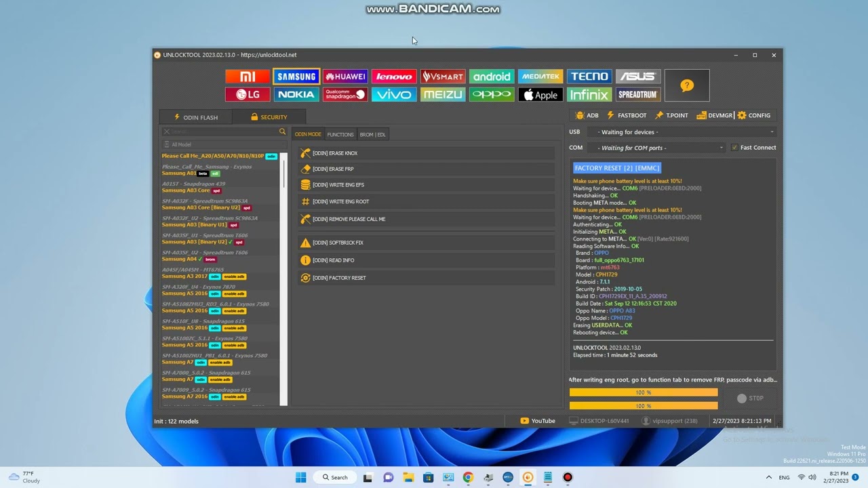Clear the model search with X icon
The image size is (868, 488).
tap(166, 131)
